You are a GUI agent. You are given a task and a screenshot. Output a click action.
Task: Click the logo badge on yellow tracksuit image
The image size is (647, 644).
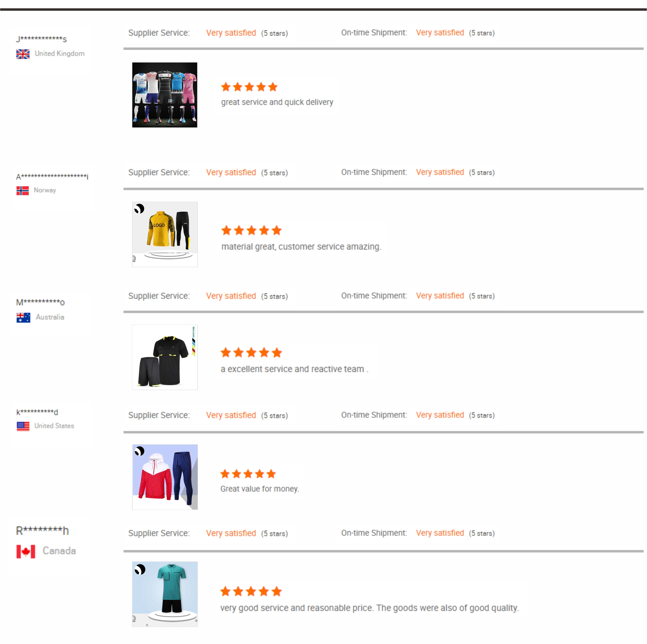point(139,209)
